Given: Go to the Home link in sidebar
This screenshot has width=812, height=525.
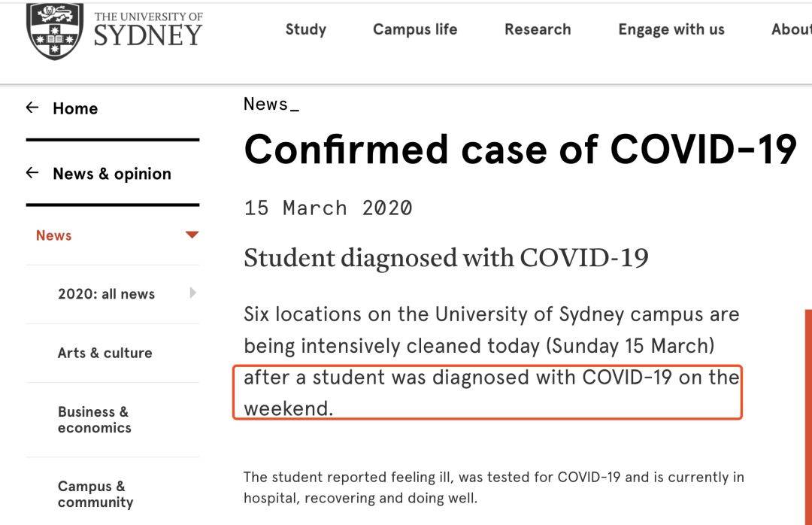Looking at the screenshot, I should click(75, 108).
